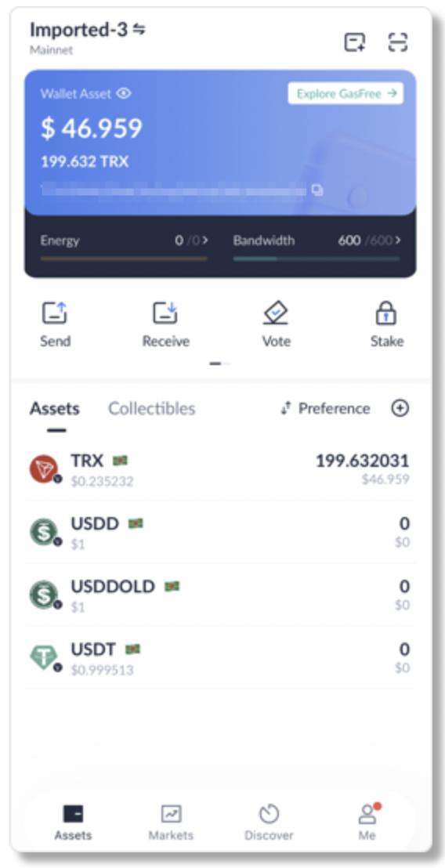Expand Energy details chevron

[204, 241]
